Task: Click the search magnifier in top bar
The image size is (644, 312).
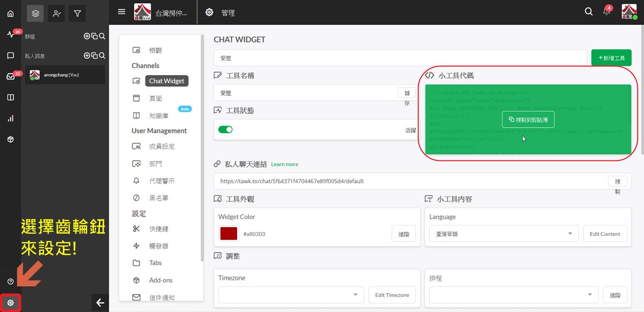Action: click(589, 12)
